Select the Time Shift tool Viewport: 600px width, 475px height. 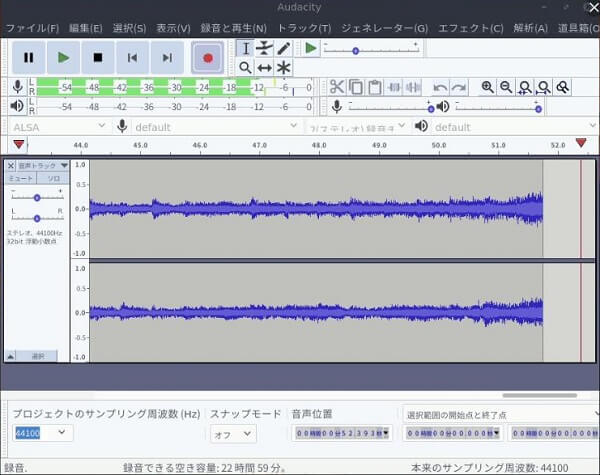click(x=264, y=68)
